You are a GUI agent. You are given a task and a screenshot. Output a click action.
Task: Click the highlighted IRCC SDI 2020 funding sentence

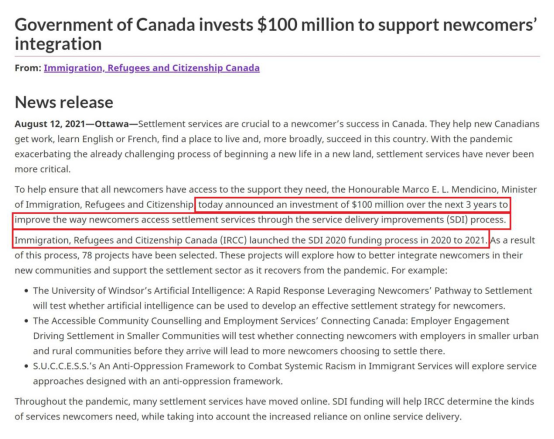tap(251, 240)
